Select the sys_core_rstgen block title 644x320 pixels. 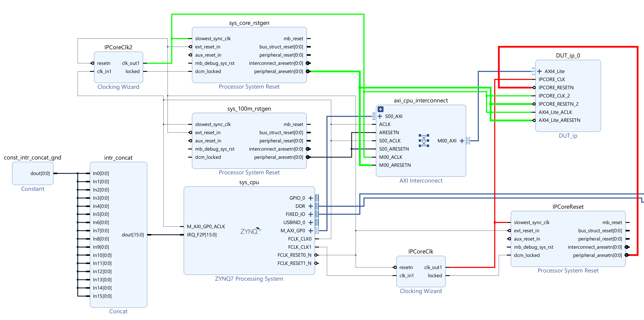pyautogui.click(x=249, y=23)
